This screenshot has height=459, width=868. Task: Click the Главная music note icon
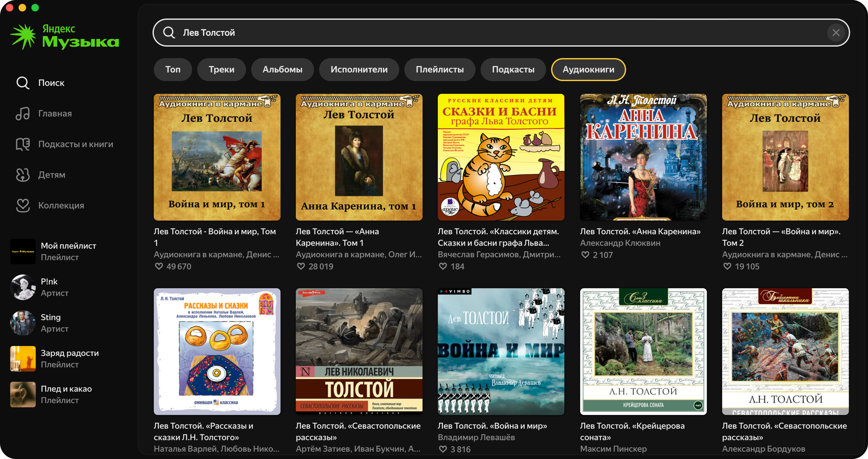click(x=23, y=114)
